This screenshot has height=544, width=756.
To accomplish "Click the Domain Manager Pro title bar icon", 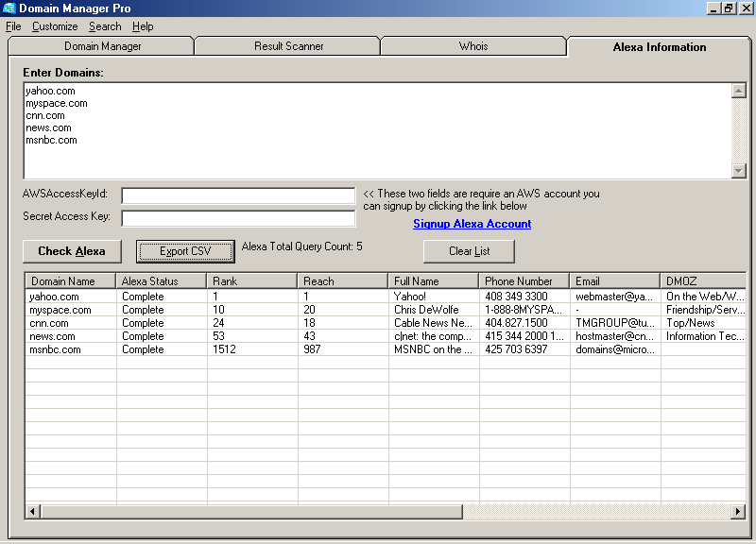I will coord(9,8).
